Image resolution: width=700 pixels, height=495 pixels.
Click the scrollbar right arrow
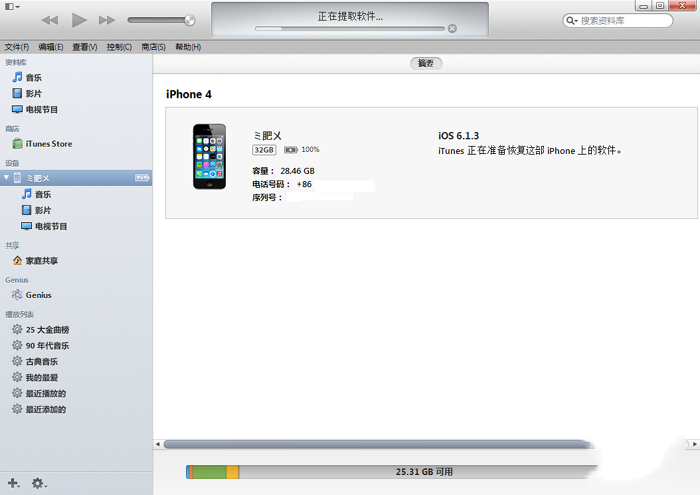(694, 444)
